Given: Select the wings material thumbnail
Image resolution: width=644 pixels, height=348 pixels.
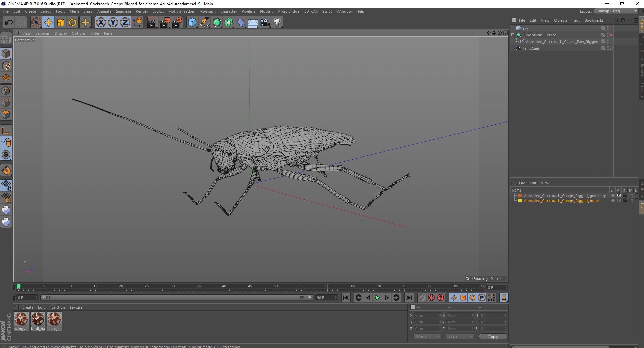Looking at the screenshot, I should coord(21,321).
